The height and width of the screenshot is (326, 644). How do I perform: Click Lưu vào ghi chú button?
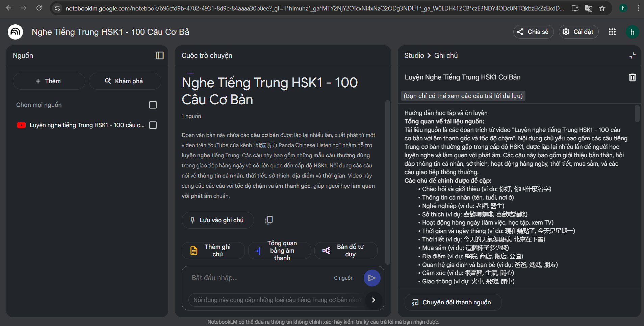(x=217, y=220)
